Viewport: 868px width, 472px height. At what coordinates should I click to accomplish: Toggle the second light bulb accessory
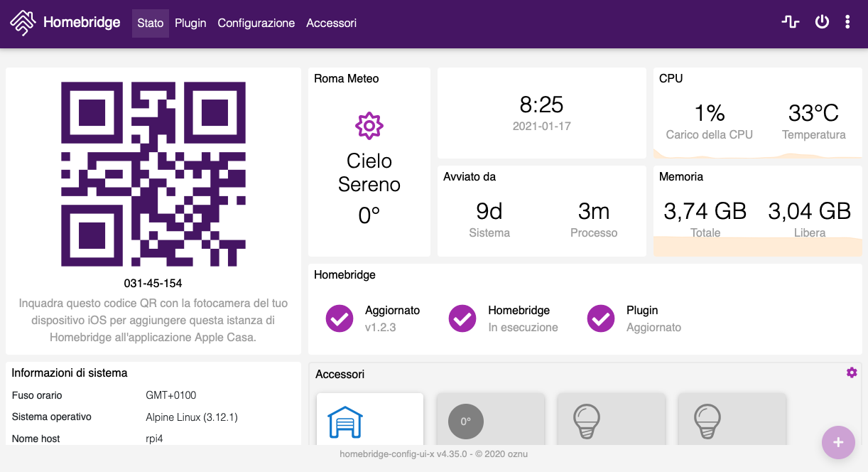732,419
